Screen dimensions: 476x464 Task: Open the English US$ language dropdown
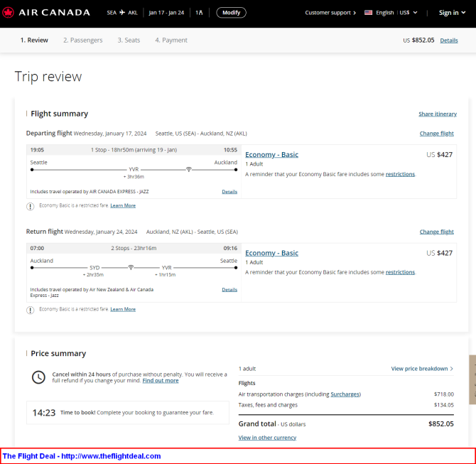(391, 13)
